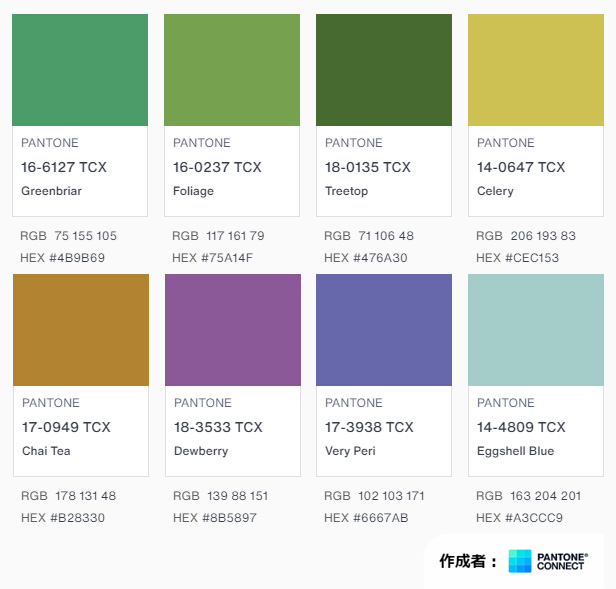Click HEX #75A14F value
Image resolution: width=616 pixels, height=589 pixels.
point(213,258)
